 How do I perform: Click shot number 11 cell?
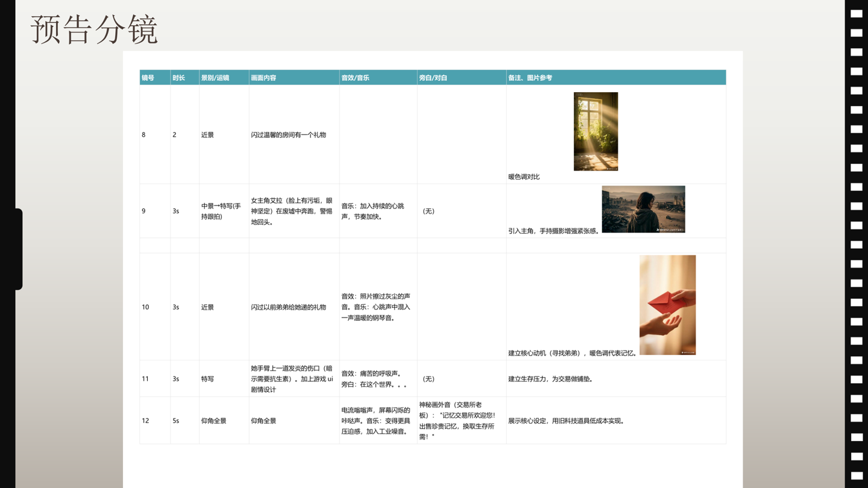point(155,378)
